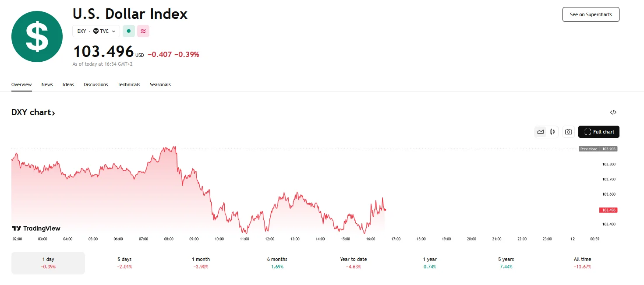Viewport: 644px width, 285px height.
Task: Click the See on Supercharts button
Action: [x=591, y=14]
